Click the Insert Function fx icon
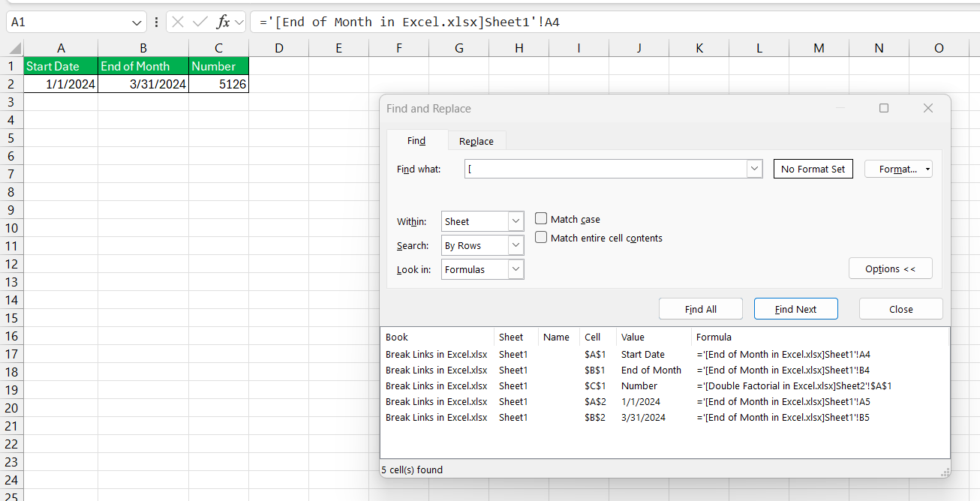This screenshot has width=980, height=501. pyautogui.click(x=223, y=22)
